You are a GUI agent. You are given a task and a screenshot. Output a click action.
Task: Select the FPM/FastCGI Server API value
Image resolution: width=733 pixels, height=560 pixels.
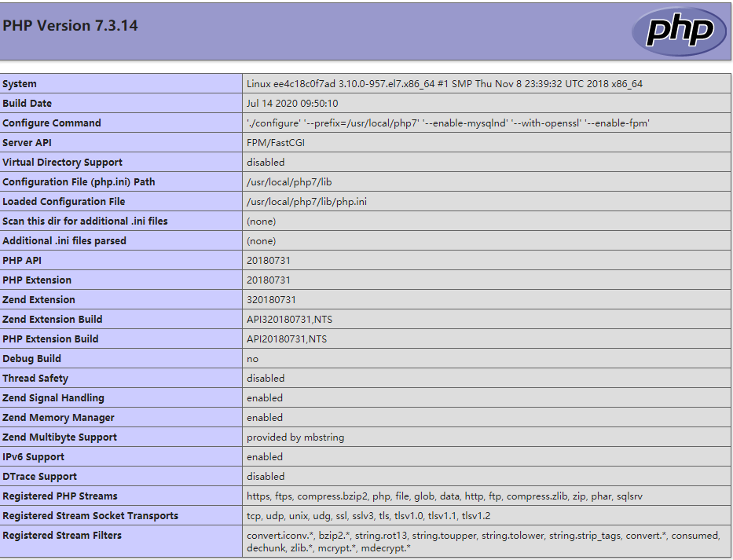click(x=275, y=142)
